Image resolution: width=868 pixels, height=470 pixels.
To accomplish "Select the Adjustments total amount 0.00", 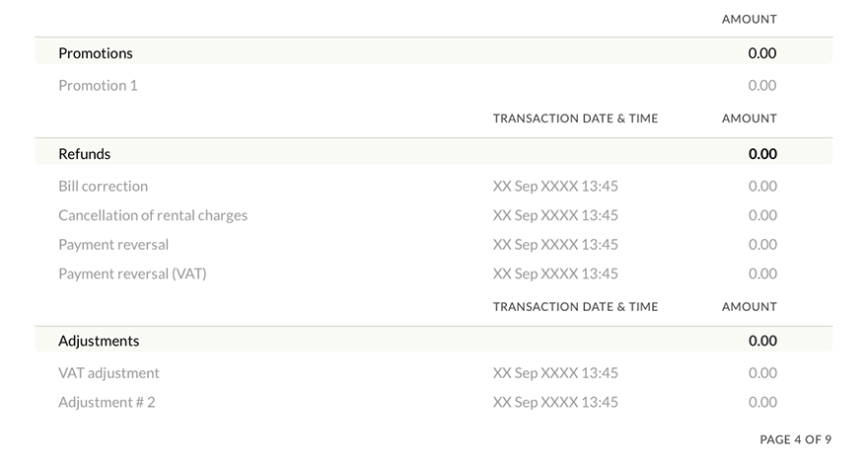I will click(761, 341).
